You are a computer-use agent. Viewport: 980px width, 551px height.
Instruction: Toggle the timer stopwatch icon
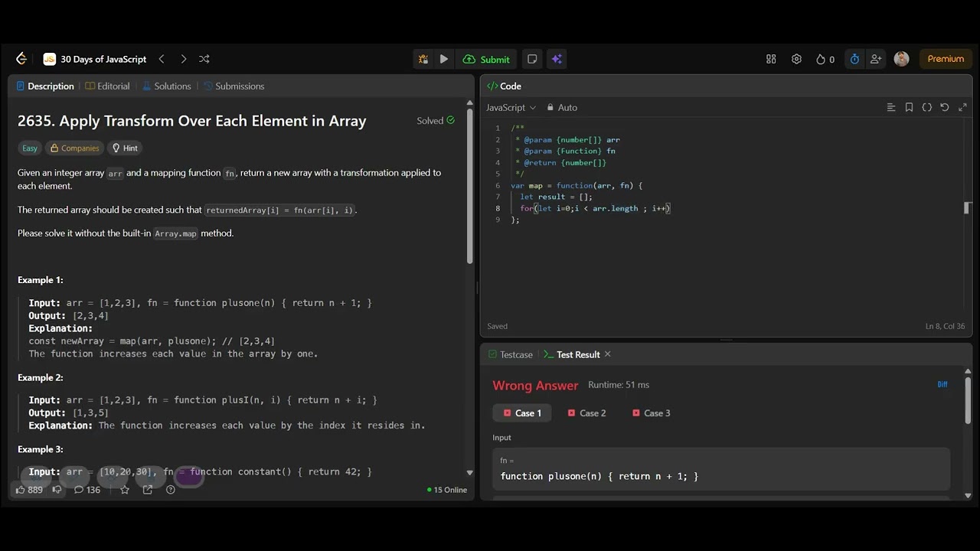click(854, 59)
